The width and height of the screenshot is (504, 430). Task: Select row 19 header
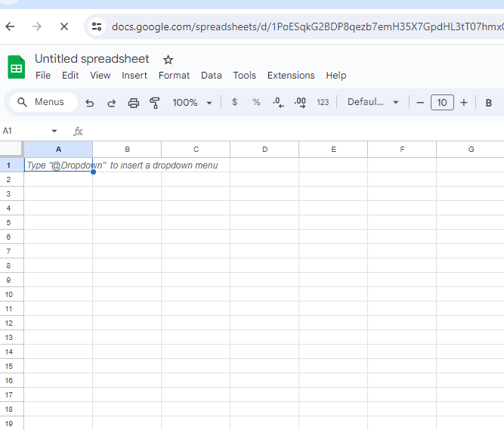point(11,423)
